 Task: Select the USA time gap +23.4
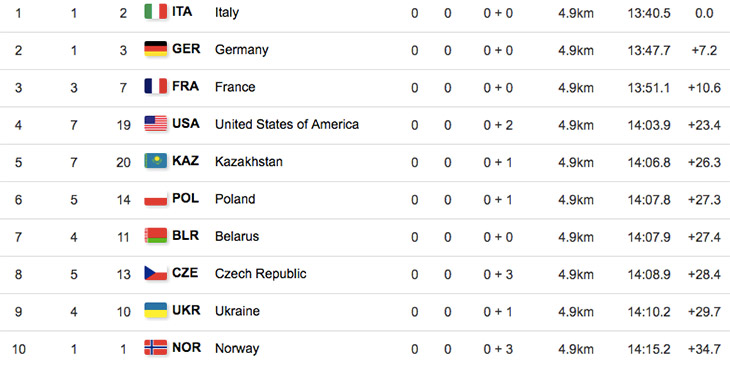[704, 125]
